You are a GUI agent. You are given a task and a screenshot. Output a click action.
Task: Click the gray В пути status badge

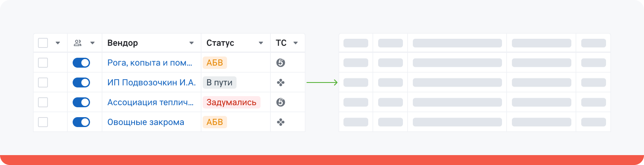coord(220,82)
